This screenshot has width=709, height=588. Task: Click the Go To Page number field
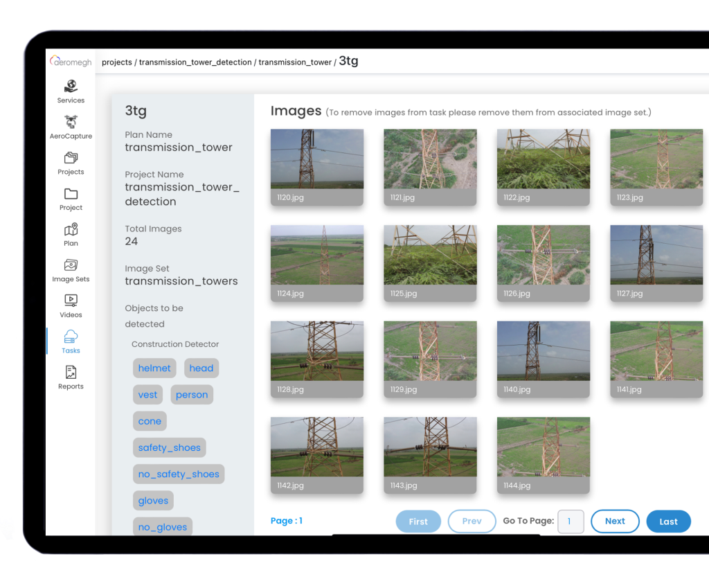point(571,521)
